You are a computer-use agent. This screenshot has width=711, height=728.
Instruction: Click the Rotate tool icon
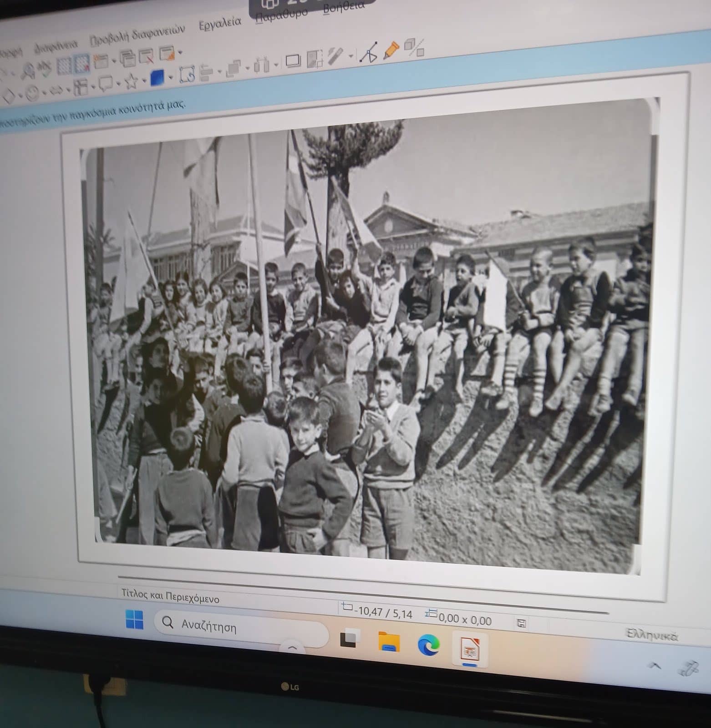[187, 75]
